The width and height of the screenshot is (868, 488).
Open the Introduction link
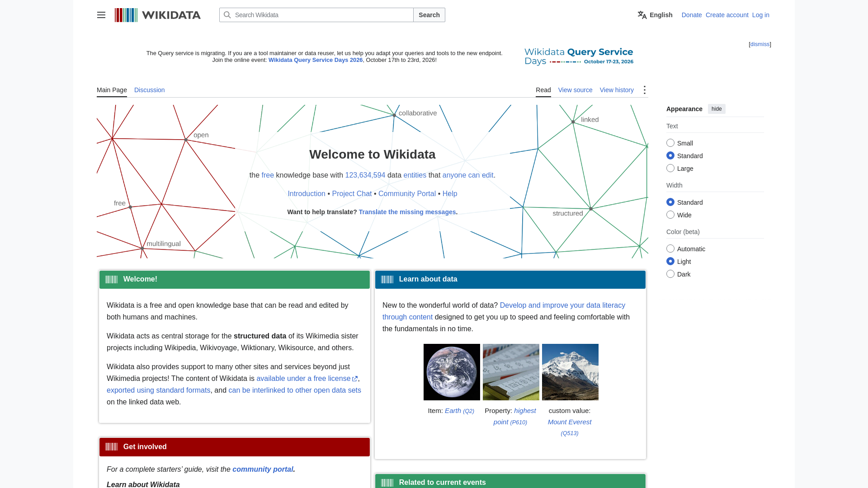(307, 194)
